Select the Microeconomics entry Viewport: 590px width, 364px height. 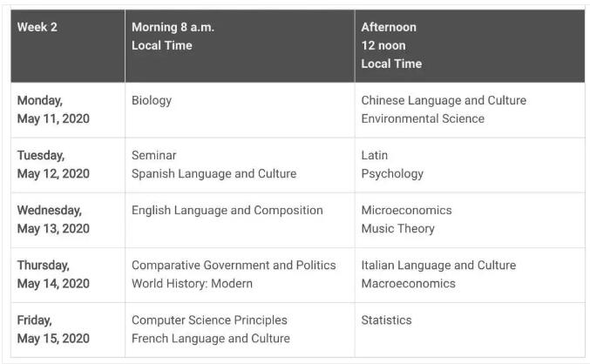click(406, 210)
